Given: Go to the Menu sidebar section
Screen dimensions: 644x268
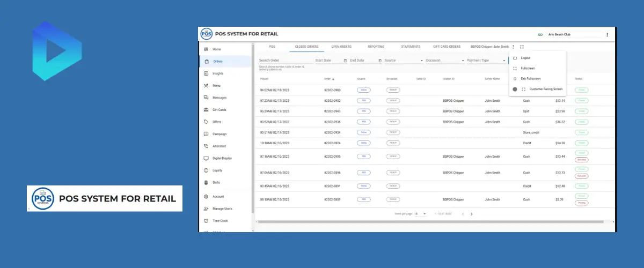Looking at the screenshot, I should 224,86.
